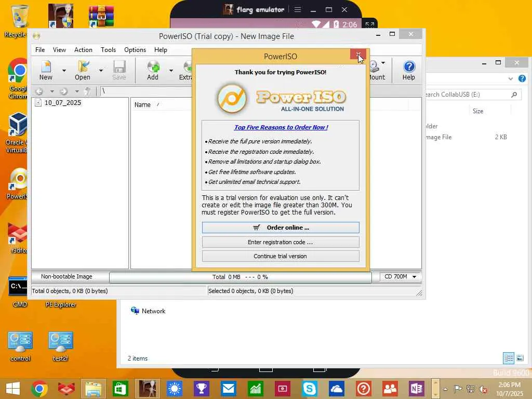Click the Windows Start button

click(13, 389)
